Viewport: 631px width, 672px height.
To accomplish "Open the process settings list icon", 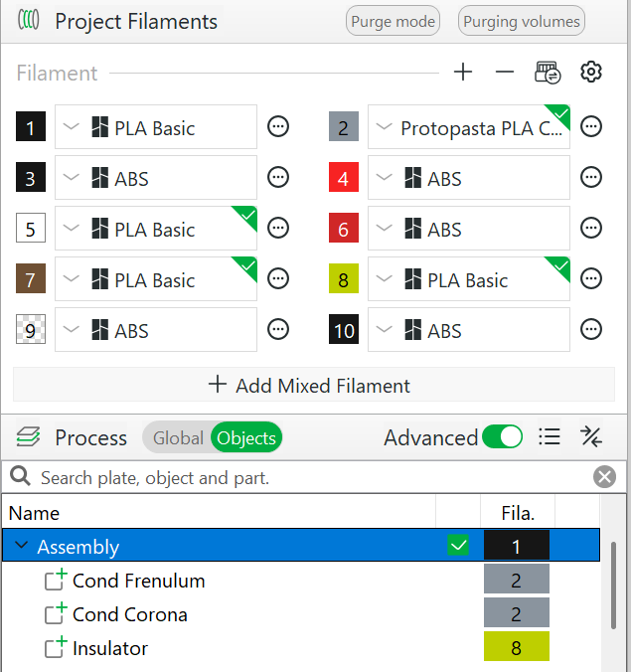I will [550, 437].
